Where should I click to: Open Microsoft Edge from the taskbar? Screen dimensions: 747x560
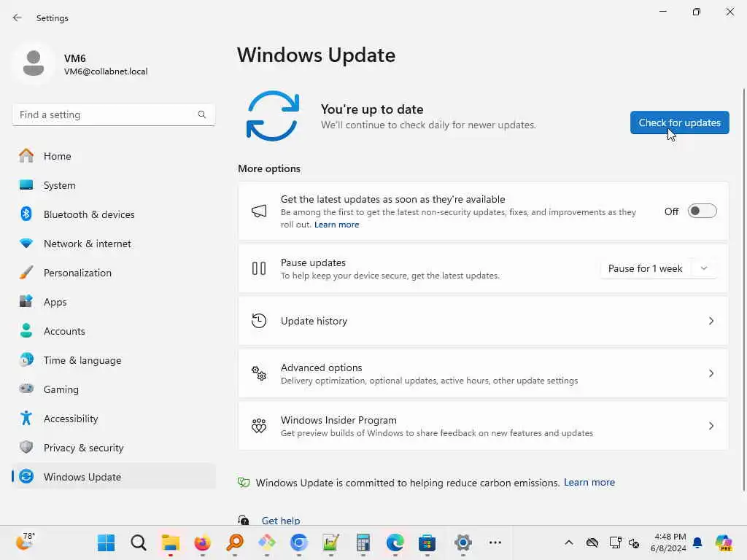pyautogui.click(x=395, y=542)
